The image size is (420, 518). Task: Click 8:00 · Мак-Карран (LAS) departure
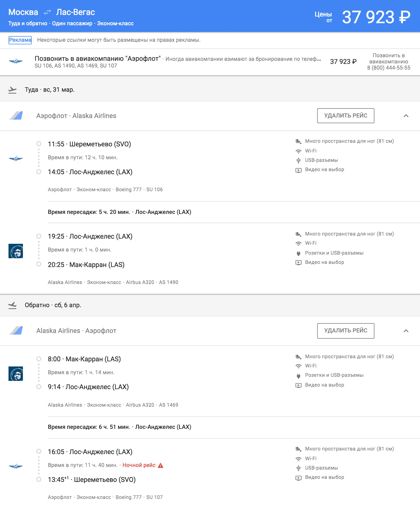pos(84,359)
